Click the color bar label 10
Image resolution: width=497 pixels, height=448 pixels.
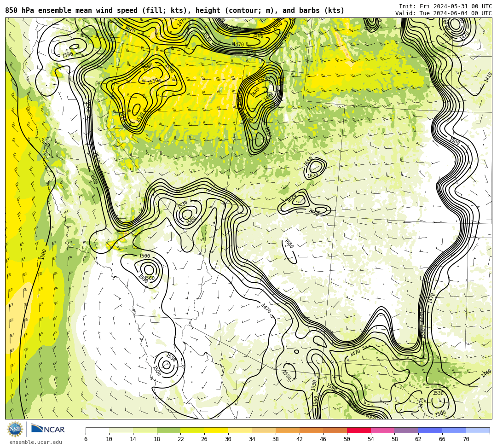coord(110,439)
